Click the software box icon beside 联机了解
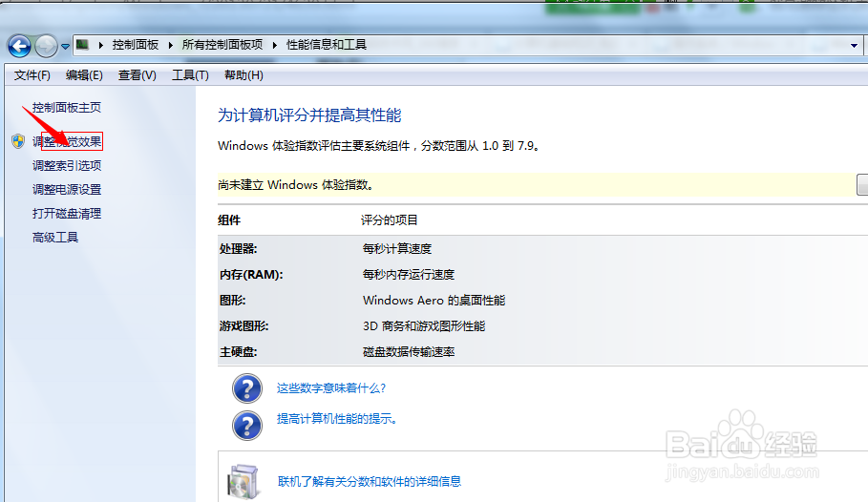The width and height of the screenshot is (868, 502). [243, 482]
